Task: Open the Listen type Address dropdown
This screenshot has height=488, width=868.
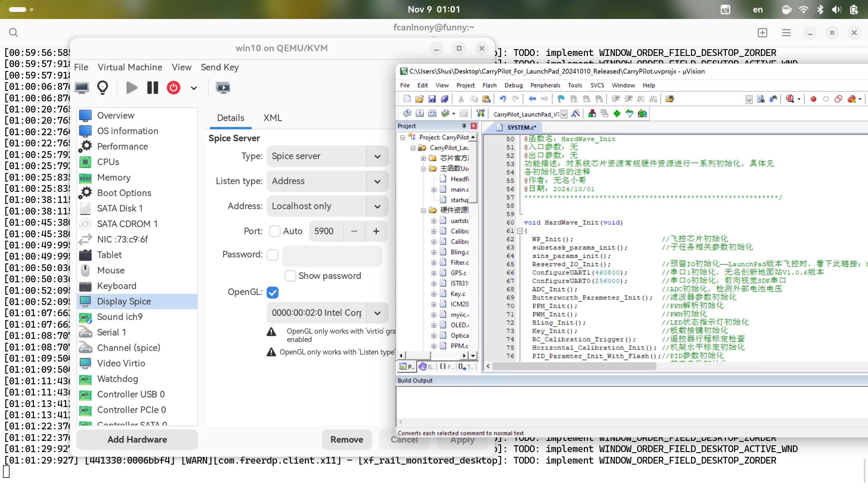Action: tap(327, 181)
